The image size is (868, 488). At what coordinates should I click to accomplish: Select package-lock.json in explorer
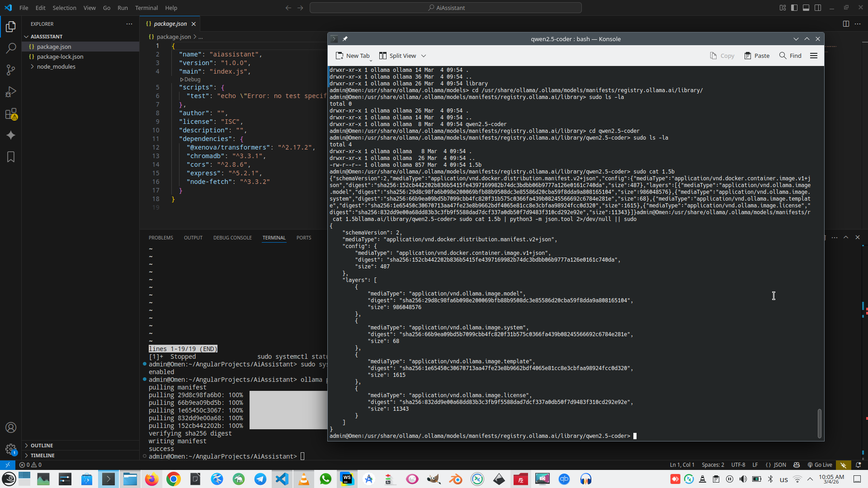coord(60,56)
